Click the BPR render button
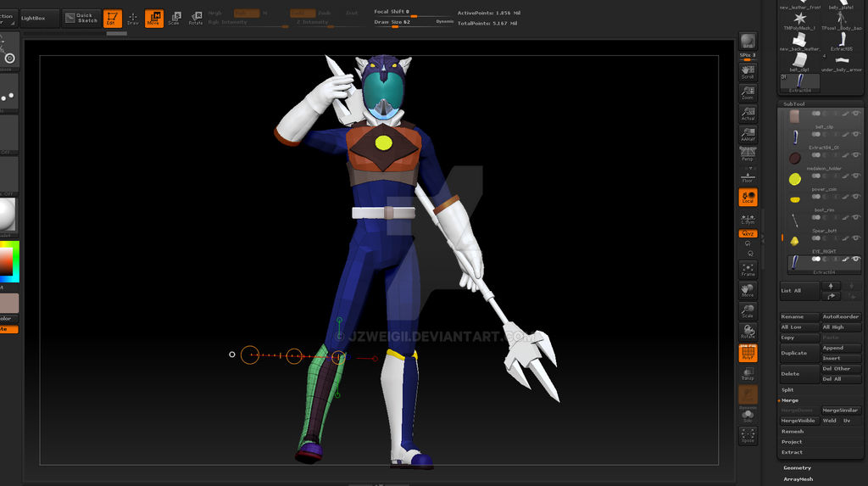 [x=748, y=42]
